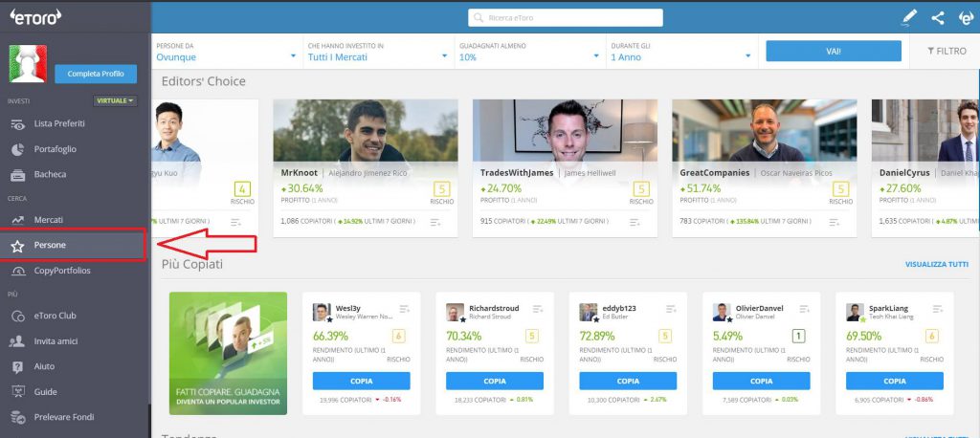Click the Mercati chart icon
980x438 pixels.
point(17,220)
